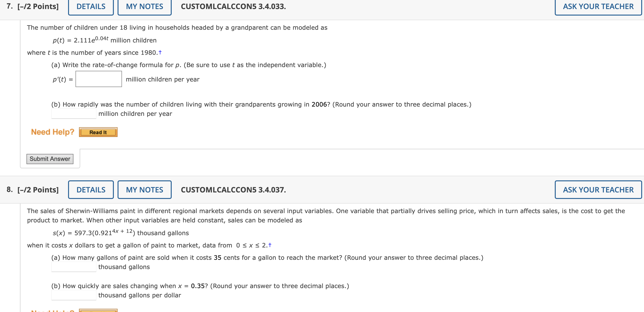Select CUSTOMLCALCCON5 3.4.033 assignment title

click(x=233, y=6)
